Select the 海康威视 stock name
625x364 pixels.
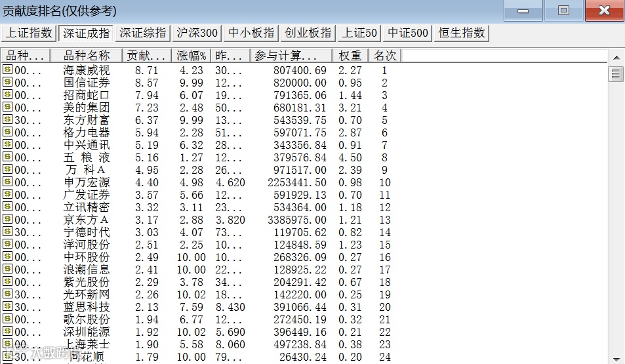pos(87,70)
